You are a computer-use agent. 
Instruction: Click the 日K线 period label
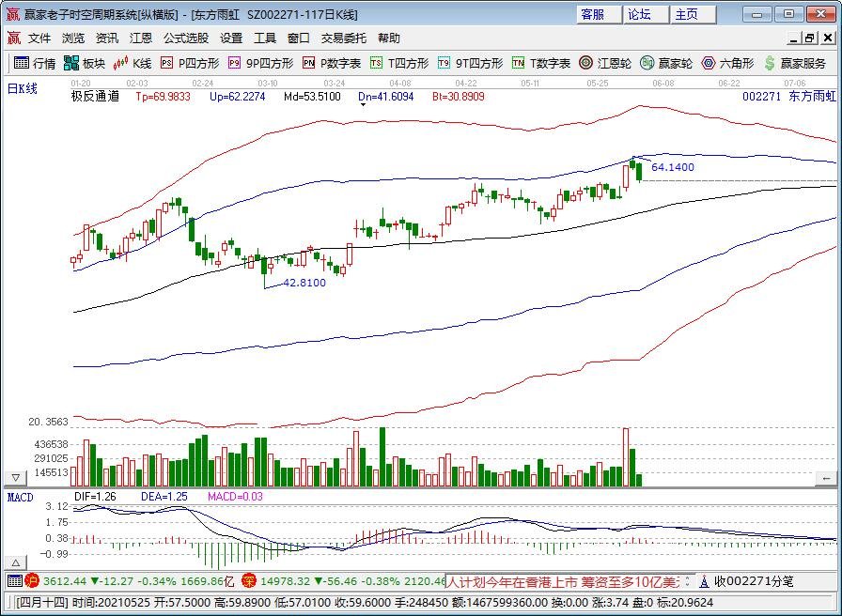[x=22, y=89]
